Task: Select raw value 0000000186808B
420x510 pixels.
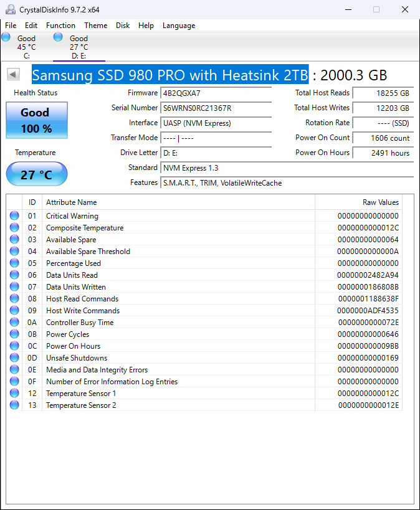Action: click(368, 287)
